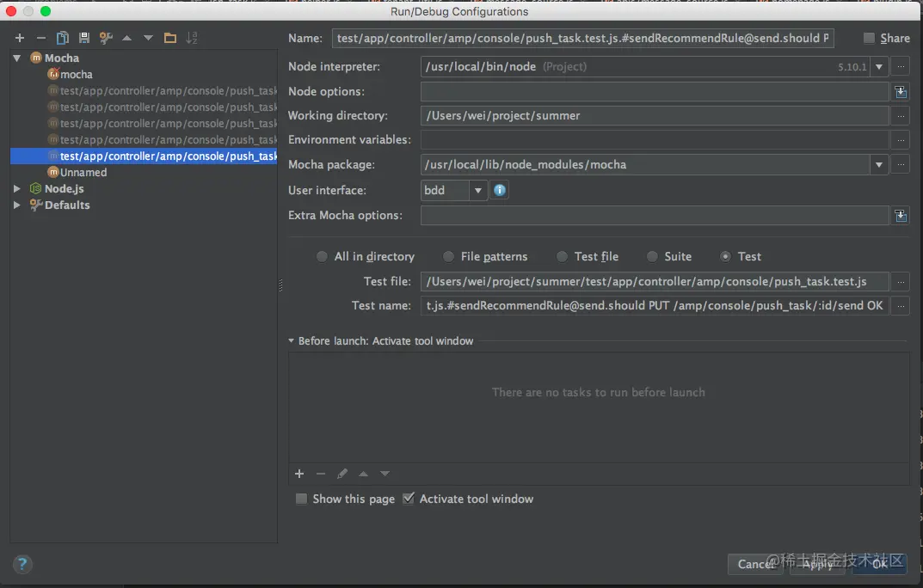
Task: Edit the Environment variables via browse button
Action: [x=901, y=140]
